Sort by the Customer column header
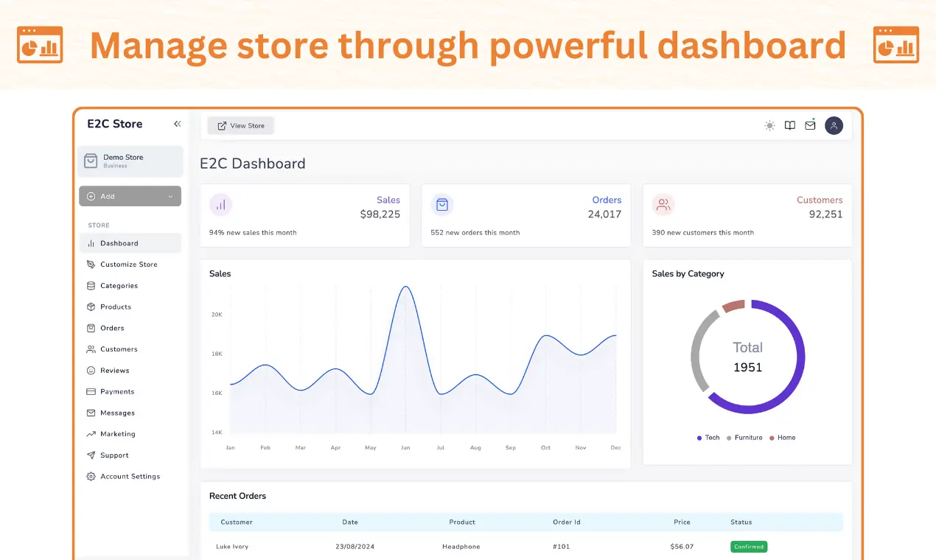 pyautogui.click(x=237, y=522)
